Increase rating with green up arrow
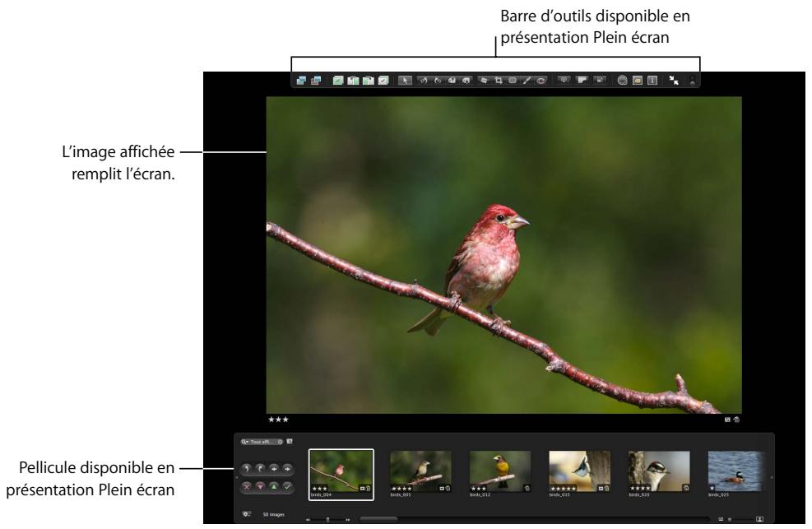Image resolution: width=812 pixels, height=529 pixels. pyautogui.click(x=274, y=486)
